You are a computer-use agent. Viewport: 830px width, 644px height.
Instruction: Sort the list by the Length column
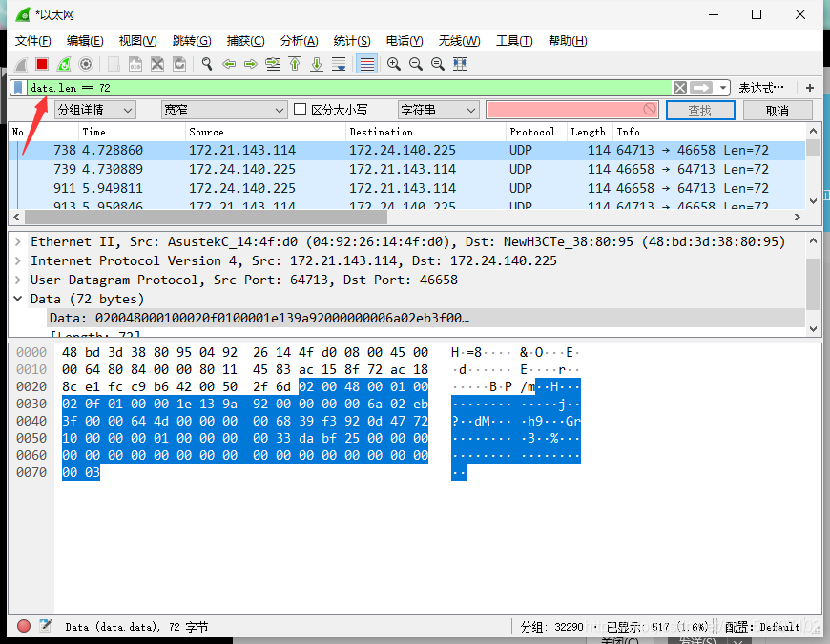click(x=588, y=132)
